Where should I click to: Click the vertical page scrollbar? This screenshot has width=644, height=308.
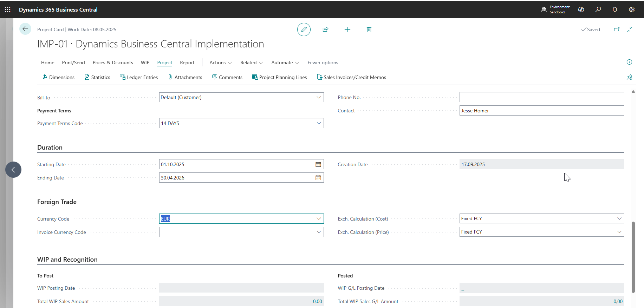pos(633,257)
